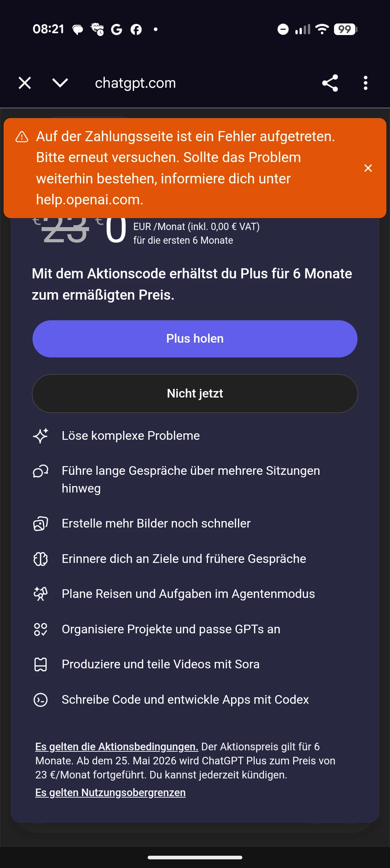
Task: Tap the Sora video icon
Action: tap(40, 664)
